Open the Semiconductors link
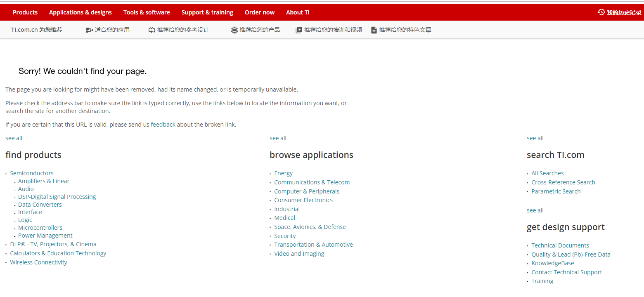 tap(32, 173)
